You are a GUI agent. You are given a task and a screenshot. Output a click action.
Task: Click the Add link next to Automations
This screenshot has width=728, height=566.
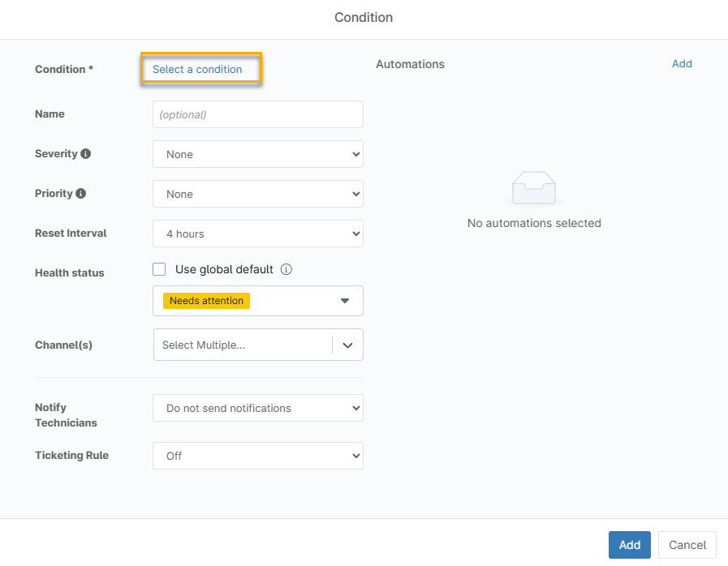682,64
